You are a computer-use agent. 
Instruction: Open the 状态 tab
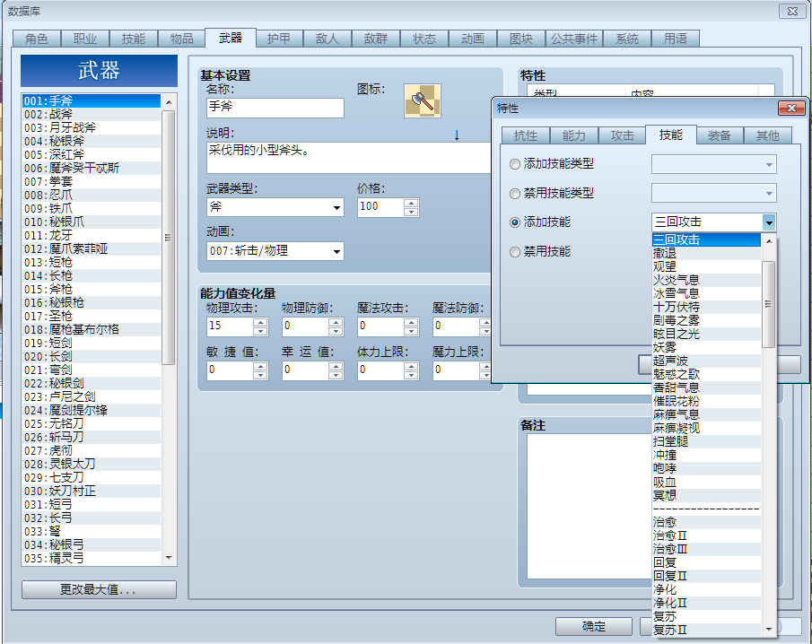(x=424, y=39)
